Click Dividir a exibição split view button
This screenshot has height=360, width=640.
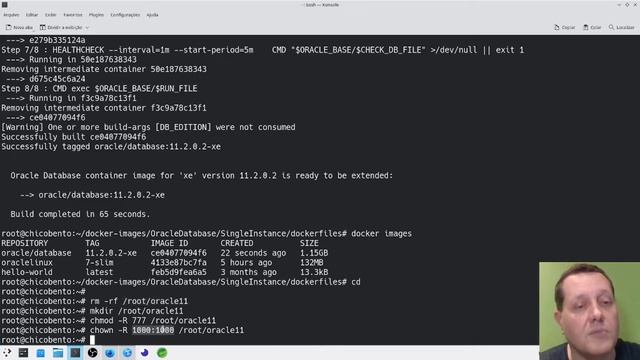tap(61, 27)
